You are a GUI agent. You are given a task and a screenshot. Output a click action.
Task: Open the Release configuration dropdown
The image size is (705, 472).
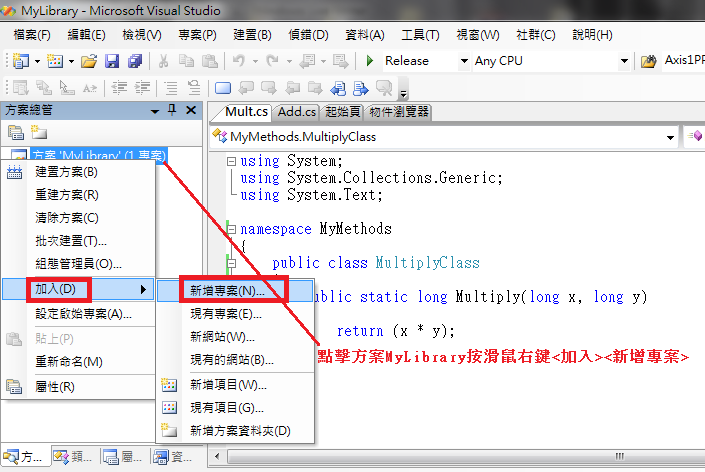(464, 61)
